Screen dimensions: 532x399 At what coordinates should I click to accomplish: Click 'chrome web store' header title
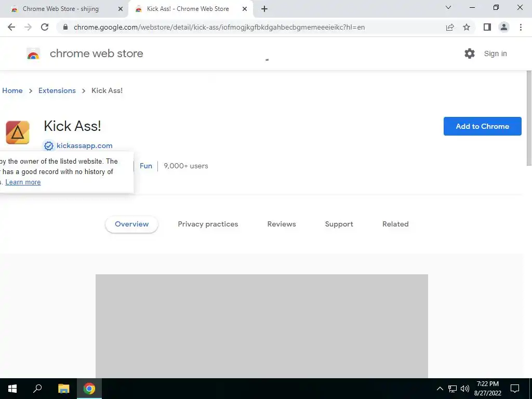click(x=96, y=54)
